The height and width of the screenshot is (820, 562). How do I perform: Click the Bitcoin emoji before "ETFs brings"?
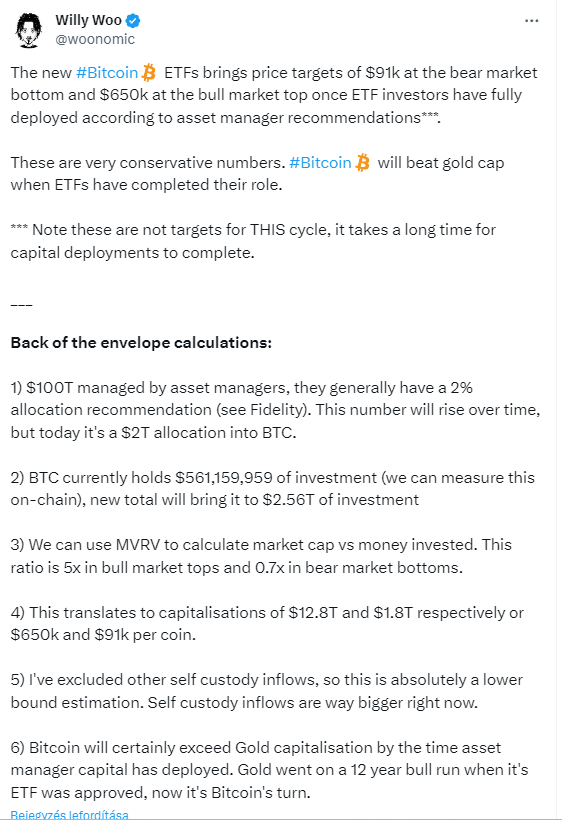coord(149,73)
